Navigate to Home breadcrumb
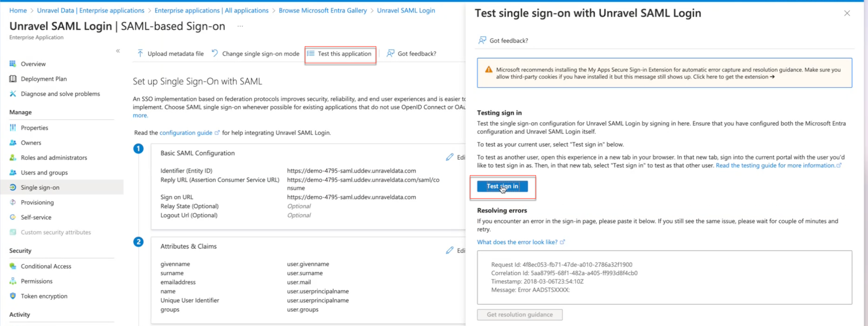868x326 pixels. point(18,10)
